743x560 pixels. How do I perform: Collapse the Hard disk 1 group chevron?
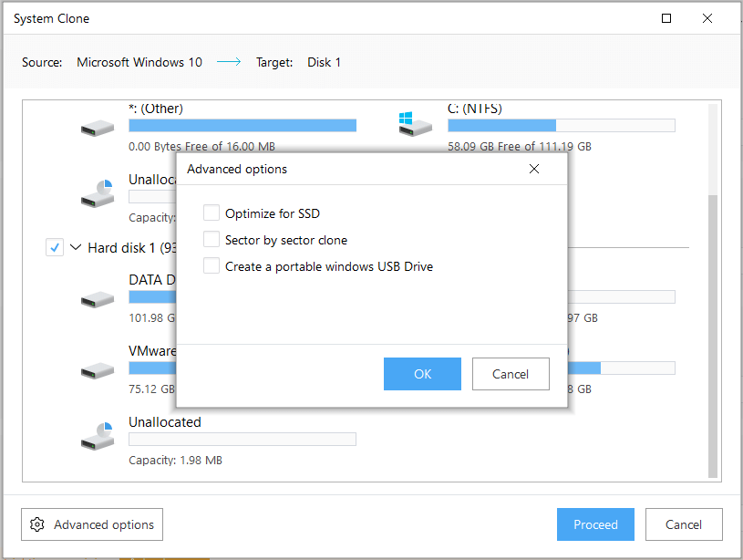[x=76, y=247]
